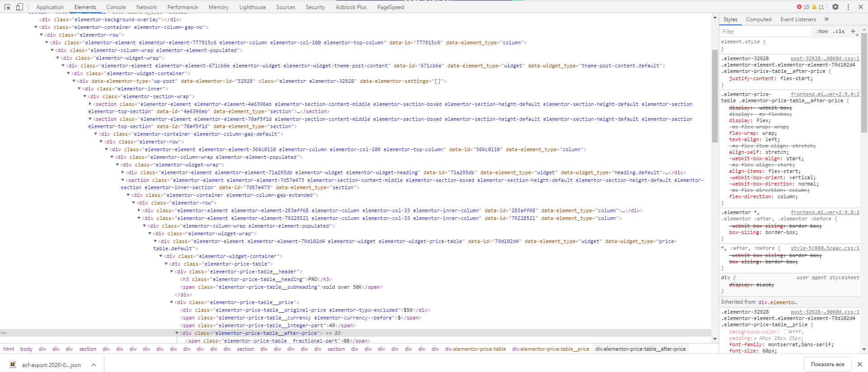Close the downloads bar

[x=859, y=364]
